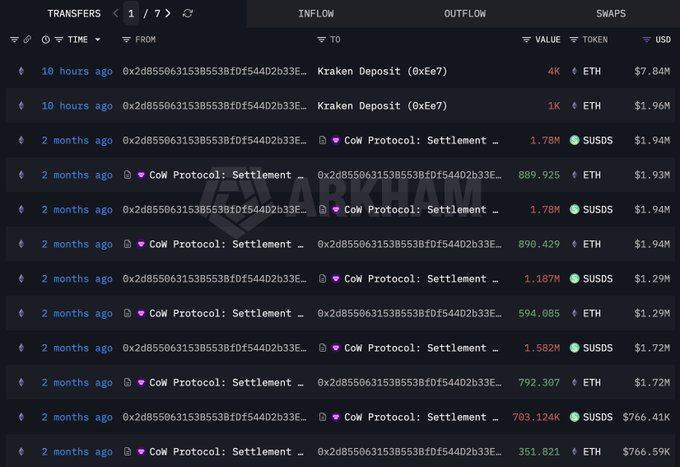Filter by the VALUE column
The height and width of the screenshot is (467, 680).
(x=526, y=39)
